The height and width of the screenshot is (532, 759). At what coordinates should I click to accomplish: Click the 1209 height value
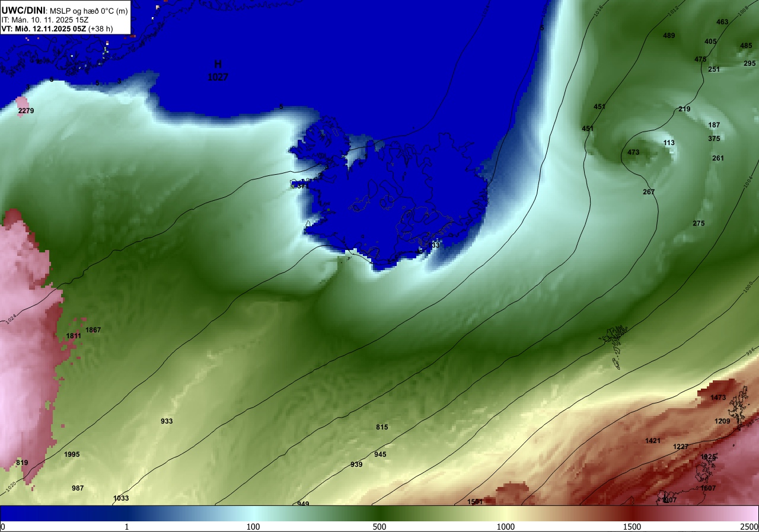tap(722, 421)
